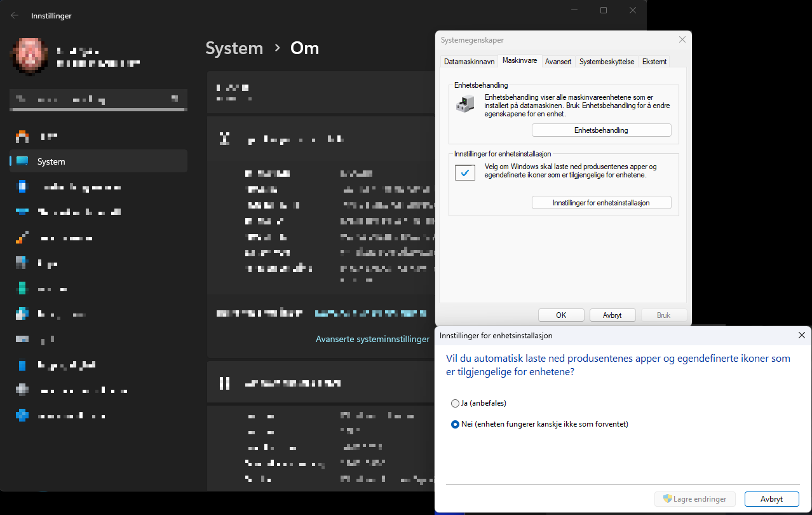Open the Avanserte systeminnstillinger link
The height and width of the screenshot is (515, 812).
point(372,339)
